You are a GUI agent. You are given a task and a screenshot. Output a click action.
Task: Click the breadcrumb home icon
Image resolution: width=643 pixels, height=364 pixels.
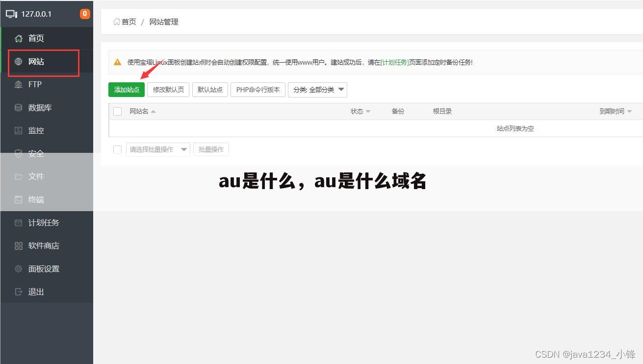click(117, 22)
